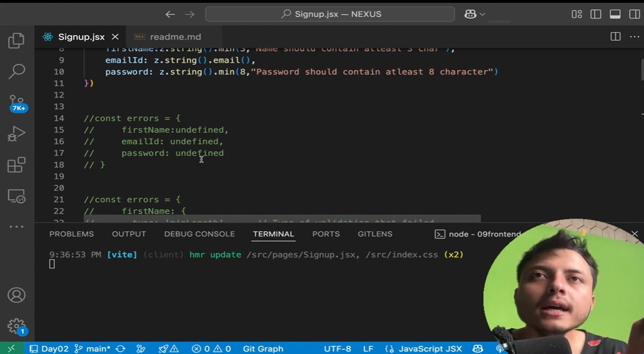Go forward with the right arrow

[x=189, y=14]
